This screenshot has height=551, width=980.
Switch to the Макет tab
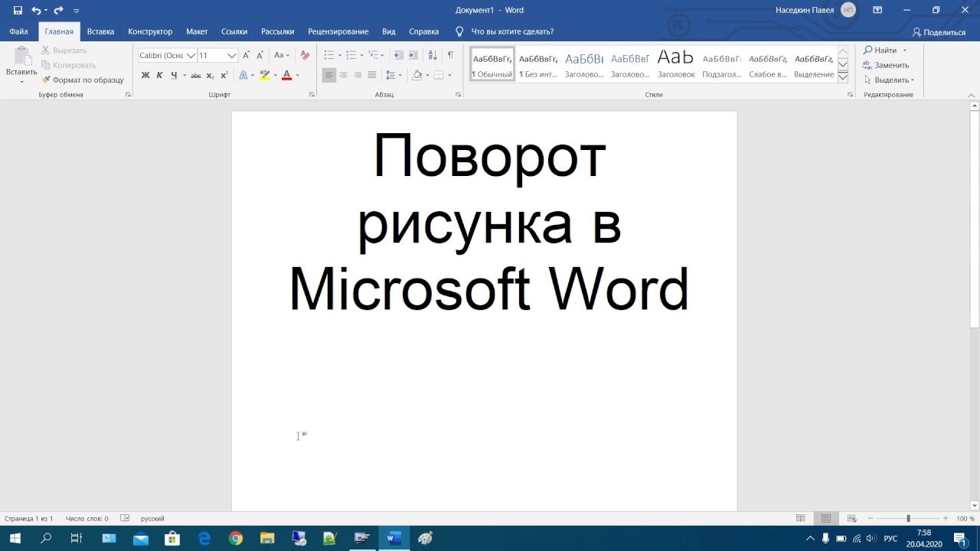(197, 31)
